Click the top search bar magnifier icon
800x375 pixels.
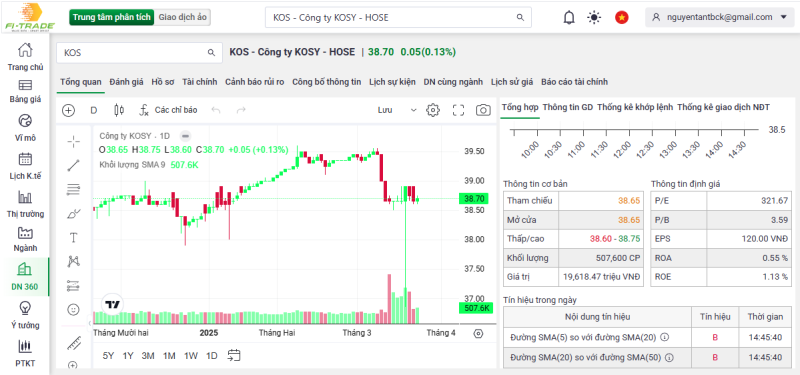pyautogui.click(x=520, y=17)
